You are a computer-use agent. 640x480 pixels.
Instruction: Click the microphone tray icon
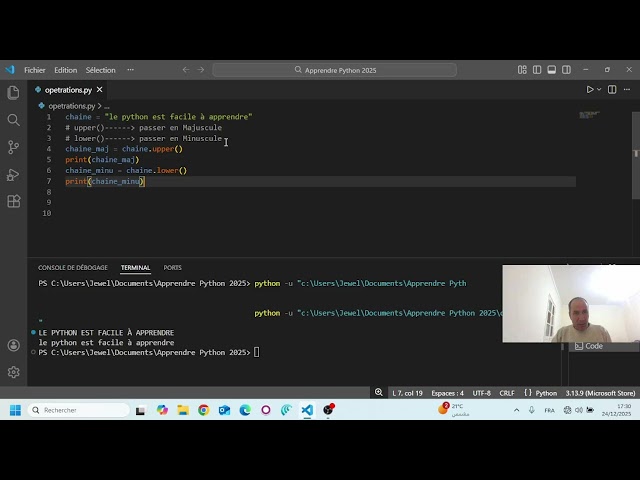point(531,410)
